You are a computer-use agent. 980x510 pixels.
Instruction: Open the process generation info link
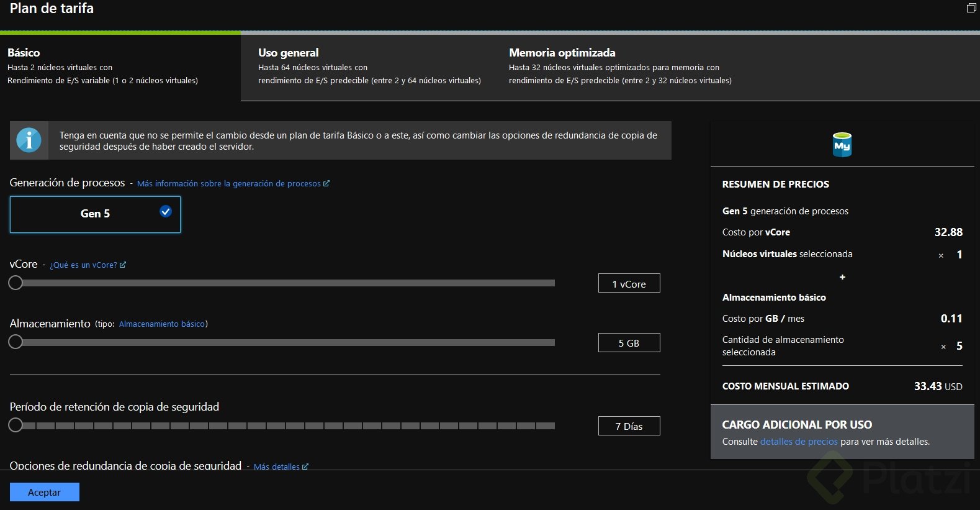coord(233,183)
